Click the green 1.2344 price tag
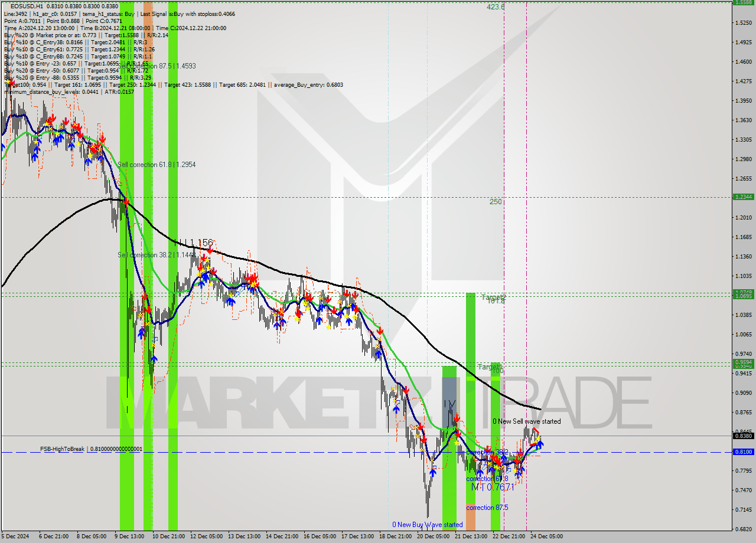The width and height of the screenshot is (756, 543). [x=742, y=197]
